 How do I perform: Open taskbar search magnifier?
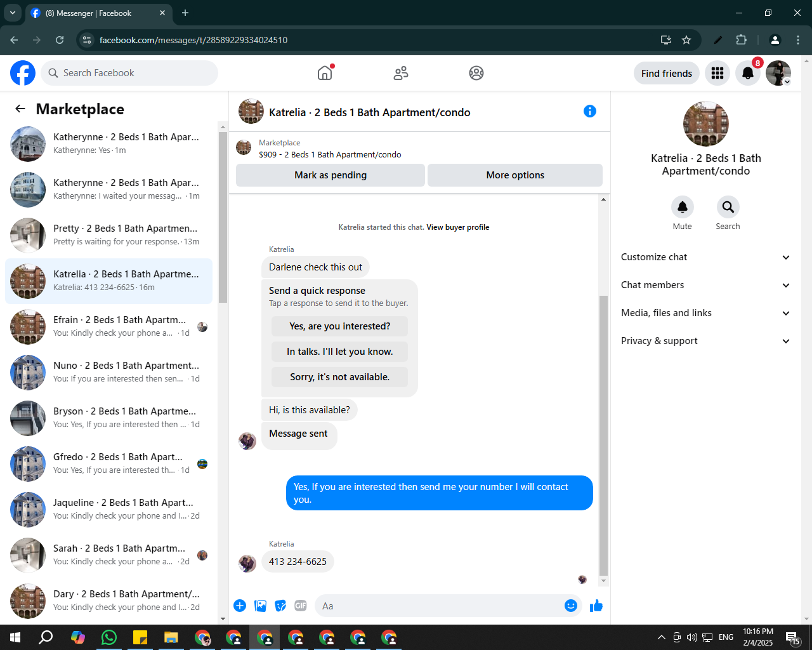[46, 637]
